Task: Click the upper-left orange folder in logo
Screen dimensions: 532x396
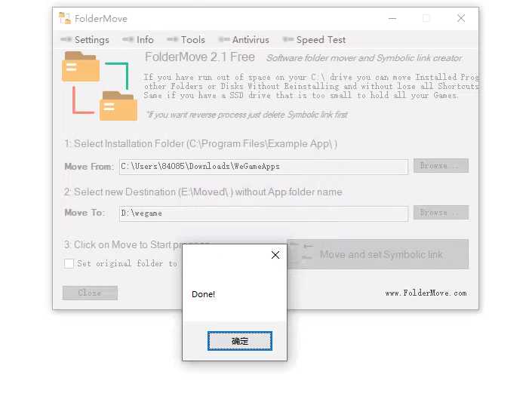Action: (81, 66)
